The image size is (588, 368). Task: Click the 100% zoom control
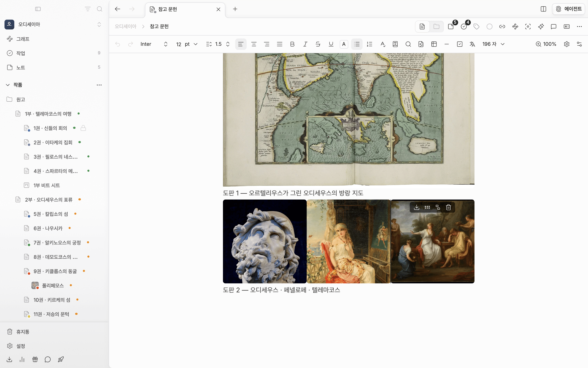point(546,44)
